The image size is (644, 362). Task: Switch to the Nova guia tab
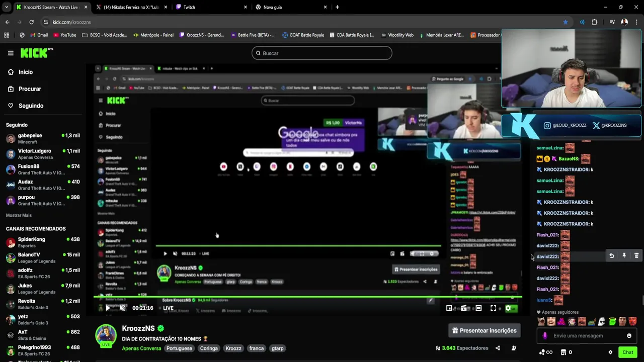click(x=291, y=7)
